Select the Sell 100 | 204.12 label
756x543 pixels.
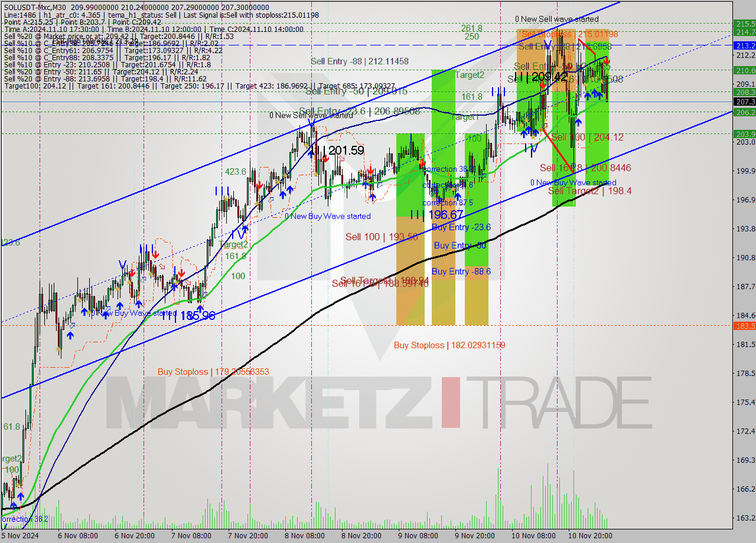587,137
